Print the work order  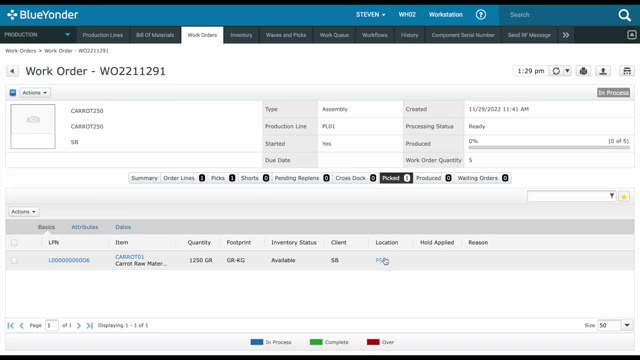[583, 71]
